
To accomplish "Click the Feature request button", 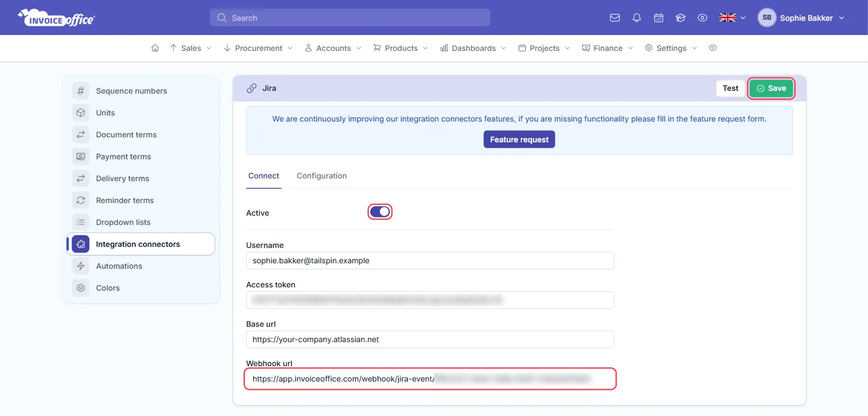I will tap(519, 140).
